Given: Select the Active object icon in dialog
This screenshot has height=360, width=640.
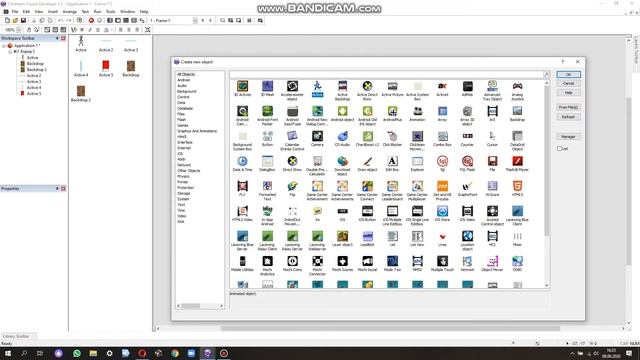Looking at the screenshot, I should click(x=317, y=86).
